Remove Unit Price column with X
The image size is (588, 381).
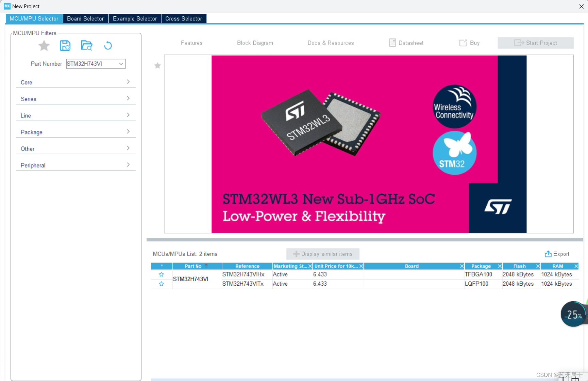[x=361, y=266]
